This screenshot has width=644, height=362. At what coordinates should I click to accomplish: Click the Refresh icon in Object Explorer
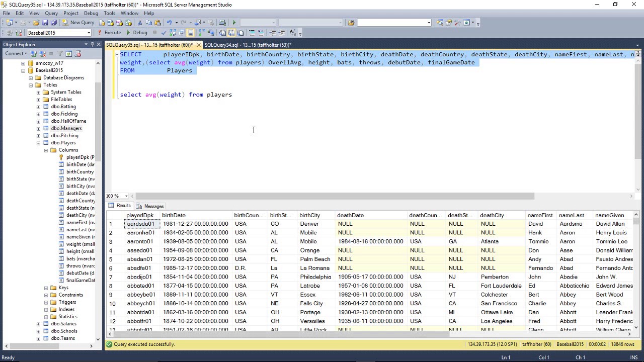coord(69,54)
